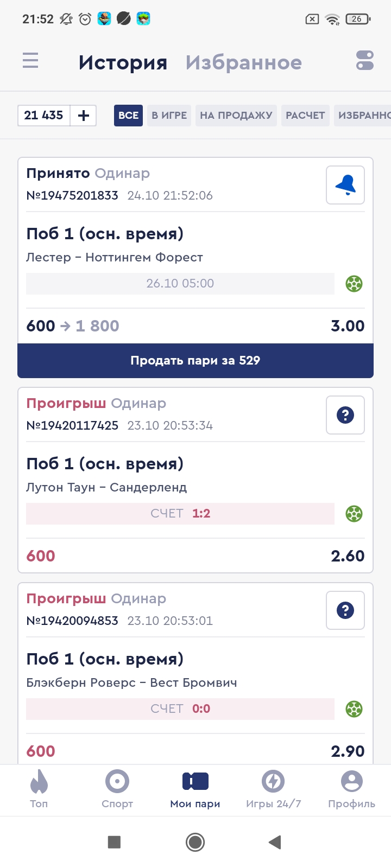
Task: Open question mark info on Блэкберн Роверс bet
Action: pyautogui.click(x=345, y=611)
